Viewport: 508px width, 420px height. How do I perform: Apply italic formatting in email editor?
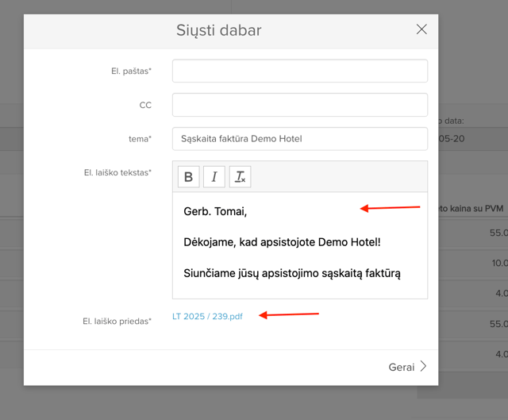214,177
